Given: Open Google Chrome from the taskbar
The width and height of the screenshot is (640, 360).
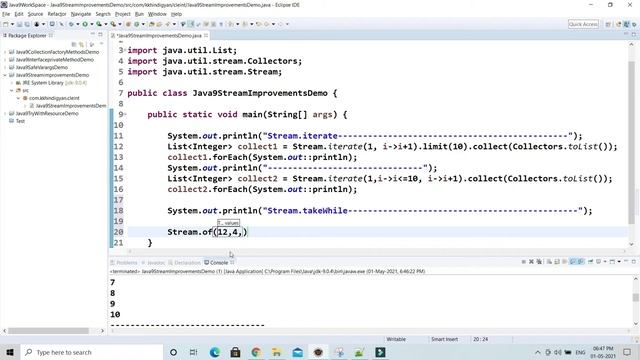Looking at the screenshot, I should (256, 352).
